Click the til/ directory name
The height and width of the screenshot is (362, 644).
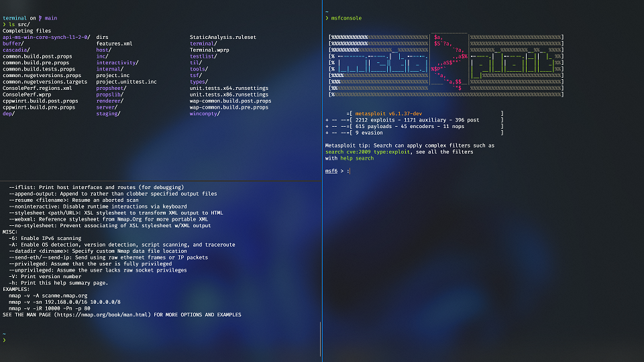point(195,63)
